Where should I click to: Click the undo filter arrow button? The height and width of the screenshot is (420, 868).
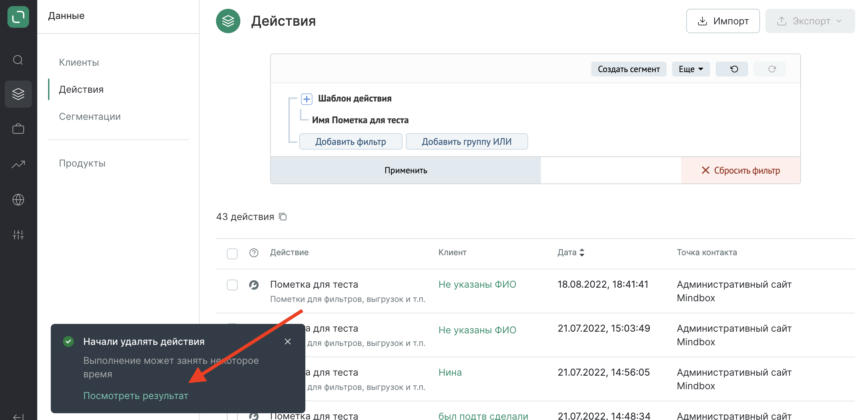pos(732,69)
